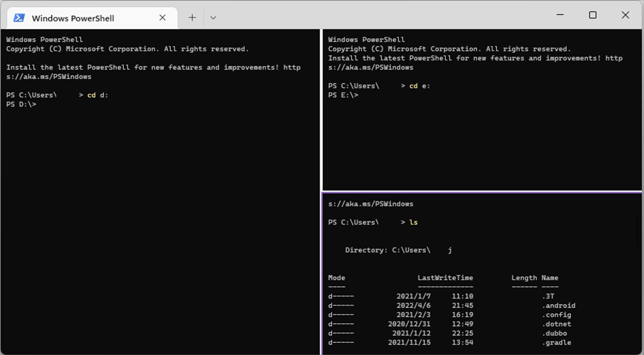Click 's://aka.ms/PSWindows' in the top-right pane
This screenshot has height=355, width=644.
pos(371,67)
